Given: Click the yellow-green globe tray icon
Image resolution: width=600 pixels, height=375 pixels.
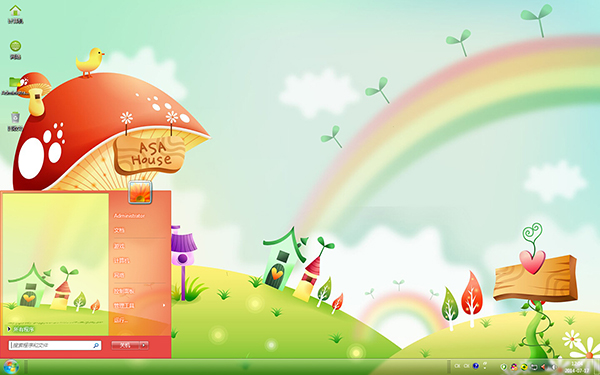Looking at the screenshot, I should tap(524, 367).
